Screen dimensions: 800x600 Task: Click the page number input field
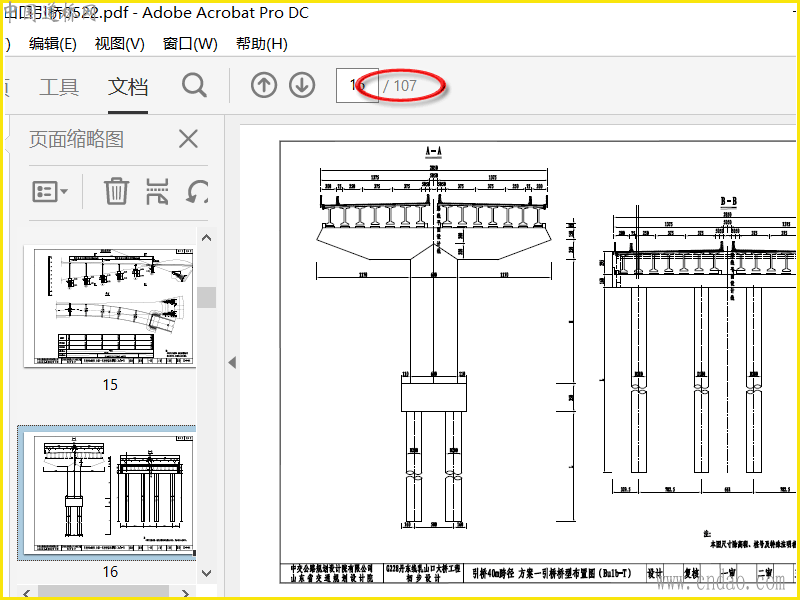[357, 85]
